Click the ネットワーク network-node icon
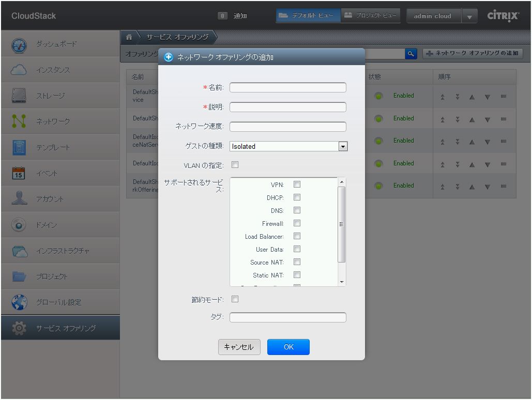The height and width of the screenshot is (400, 532). point(19,120)
